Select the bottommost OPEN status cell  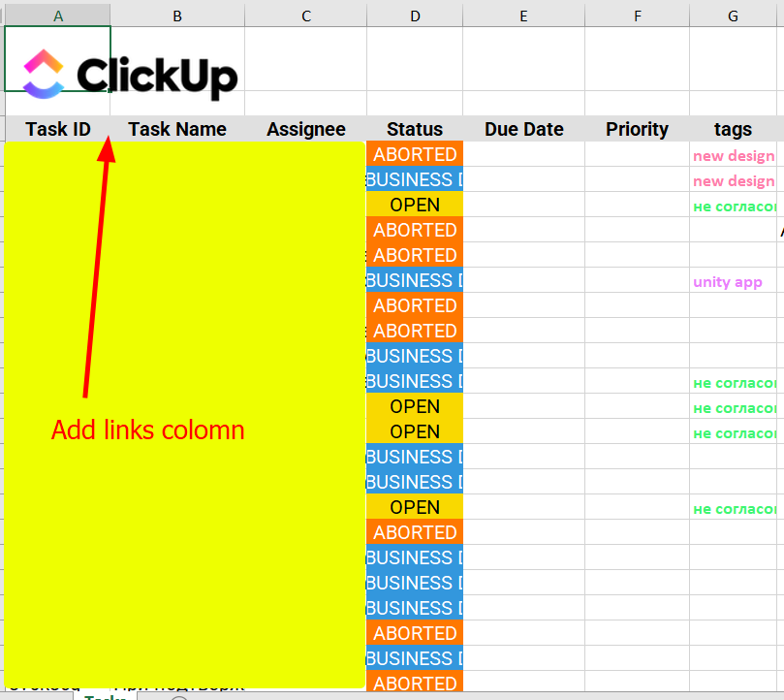pyautogui.click(x=415, y=507)
